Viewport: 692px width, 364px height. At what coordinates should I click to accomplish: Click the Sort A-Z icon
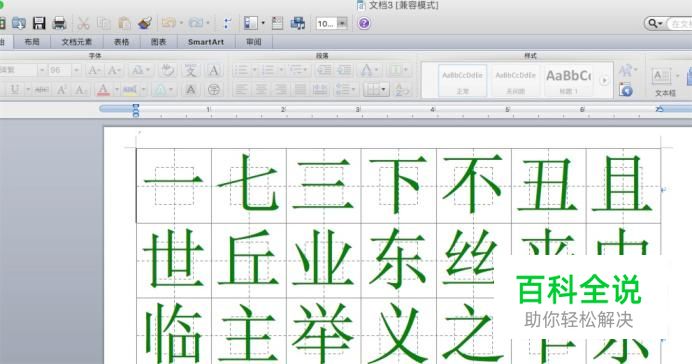point(402,90)
